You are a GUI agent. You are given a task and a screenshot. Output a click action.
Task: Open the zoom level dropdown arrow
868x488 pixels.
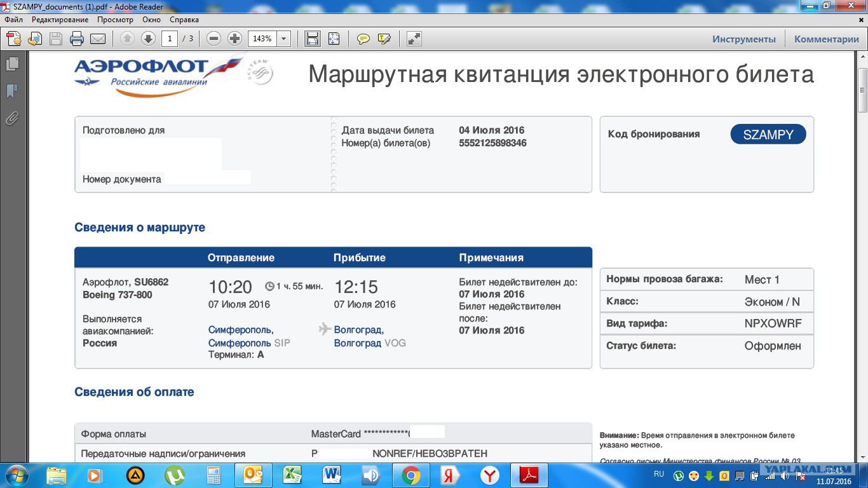pyautogui.click(x=284, y=39)
